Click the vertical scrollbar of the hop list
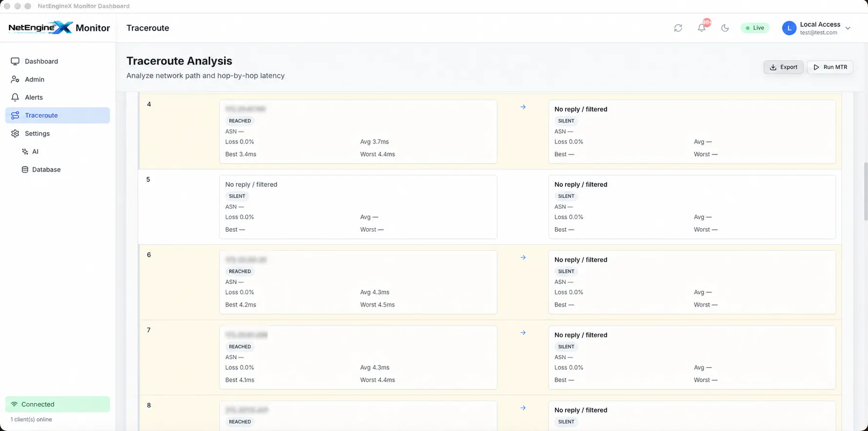This screenshot has height=431, width=868. pos(866,191)
